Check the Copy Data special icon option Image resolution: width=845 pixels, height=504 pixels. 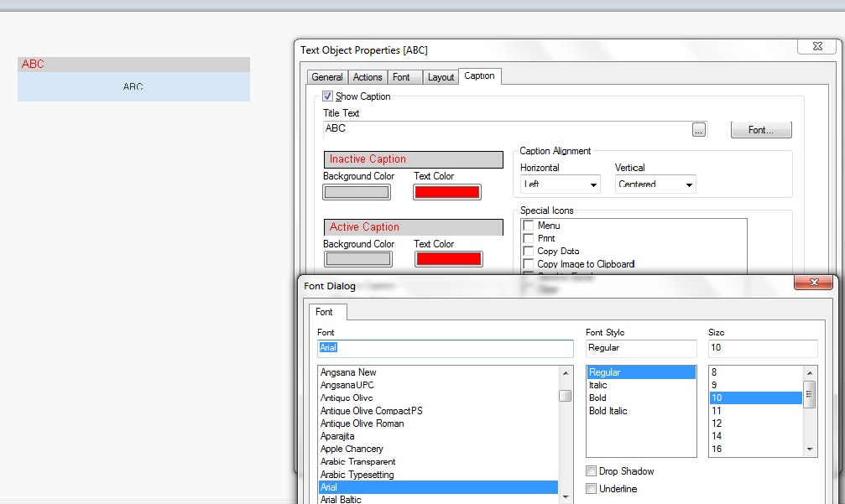529,252
